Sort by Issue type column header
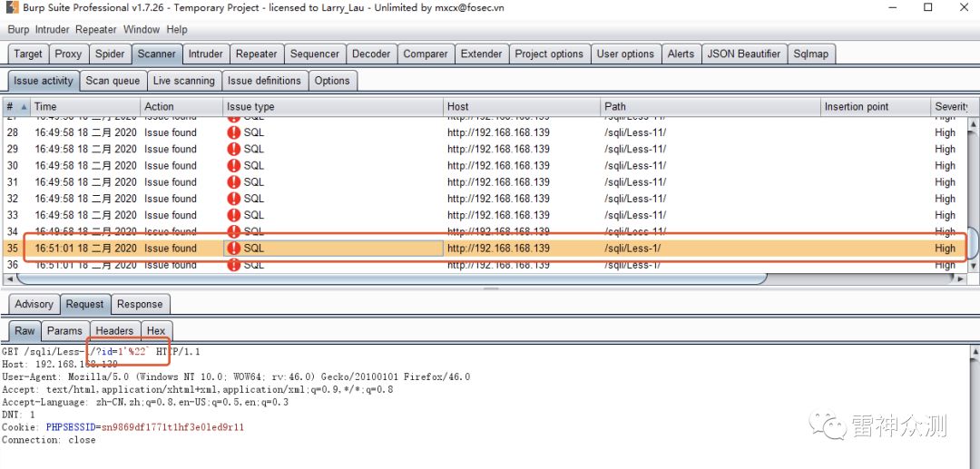The height and width of the screenshot is (469, 980). coord(333,107)
